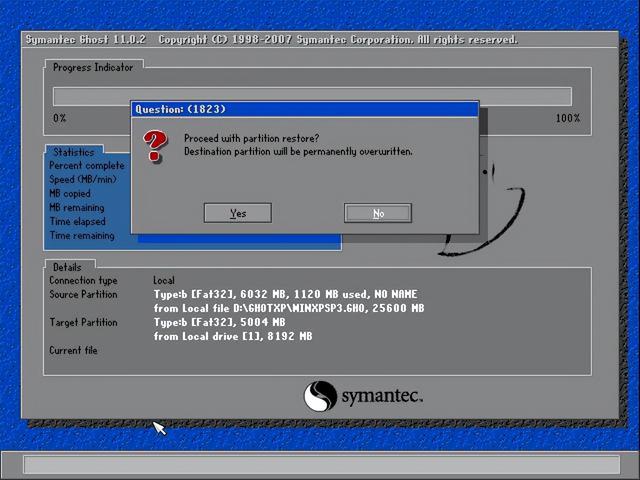640x480 pixels.
Task: Click the Progress Indicator bar
Action: [x=312, y=96]
